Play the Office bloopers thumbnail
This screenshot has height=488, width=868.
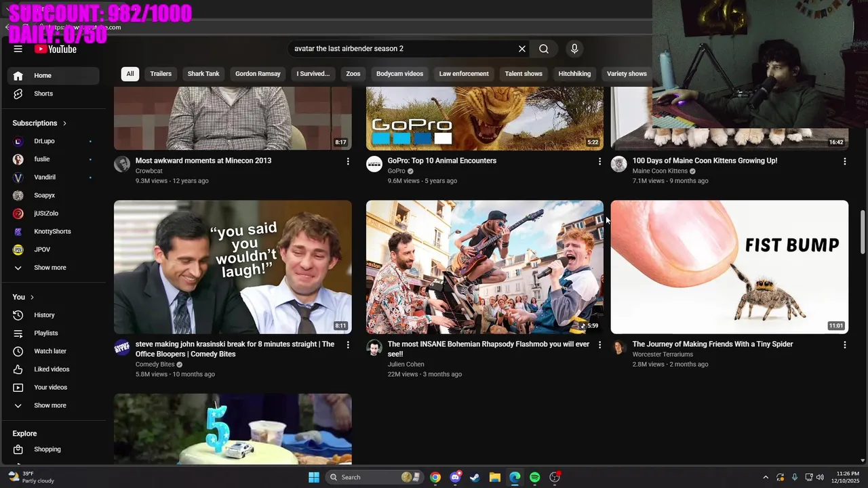233,267
